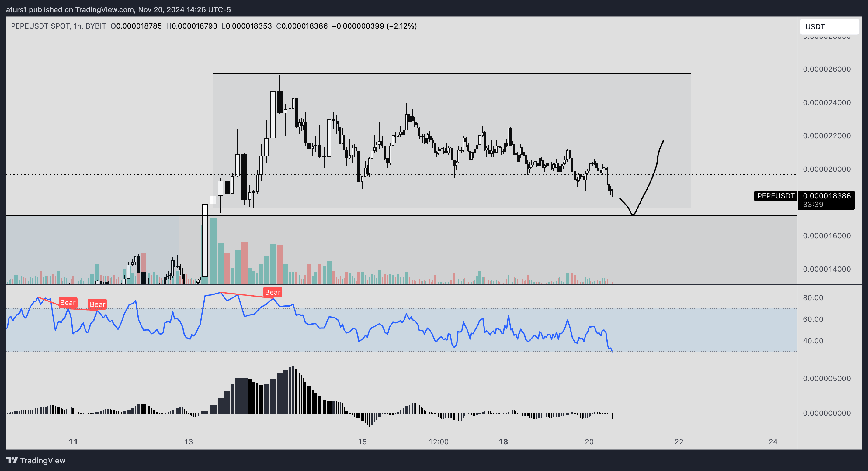
Task: Click the 0.000000000 histogram axis label
Action: coord(827,413)
